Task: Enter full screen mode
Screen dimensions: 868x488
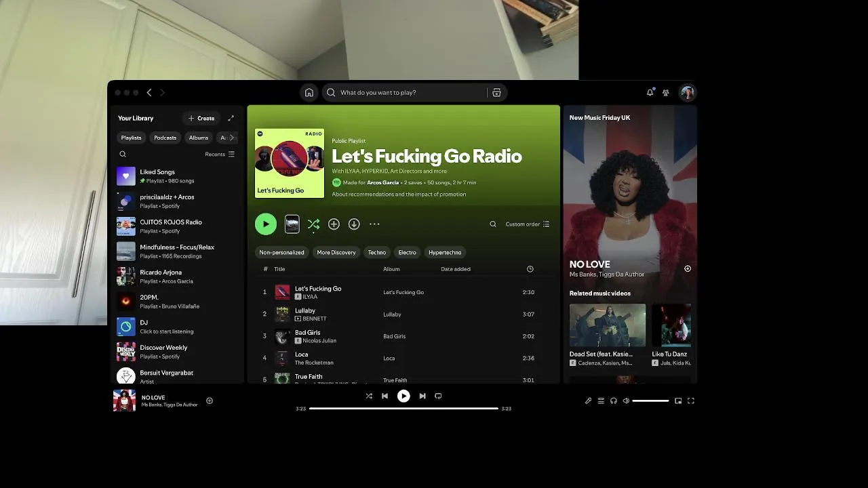Action: [691, 401]
